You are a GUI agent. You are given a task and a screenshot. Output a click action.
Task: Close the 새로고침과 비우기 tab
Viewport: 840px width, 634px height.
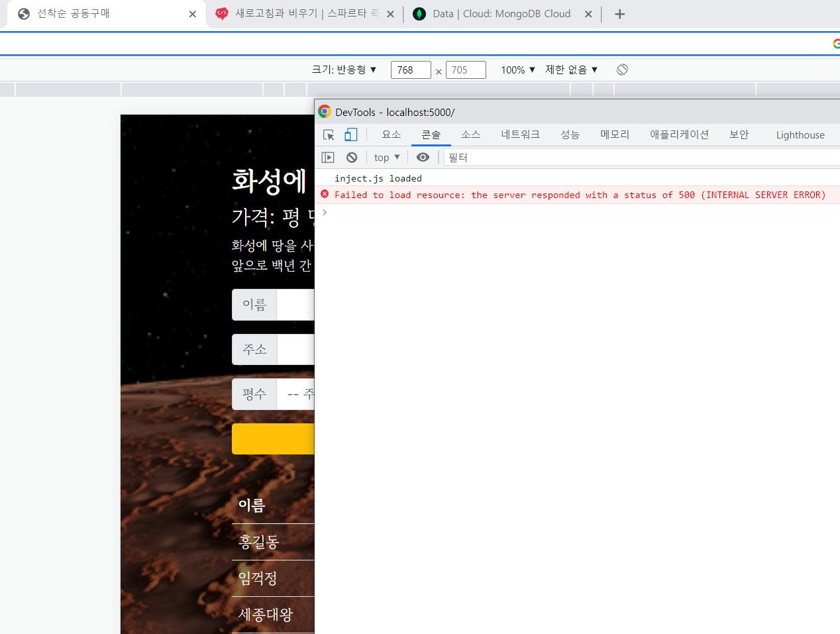(x=390, y=14)
